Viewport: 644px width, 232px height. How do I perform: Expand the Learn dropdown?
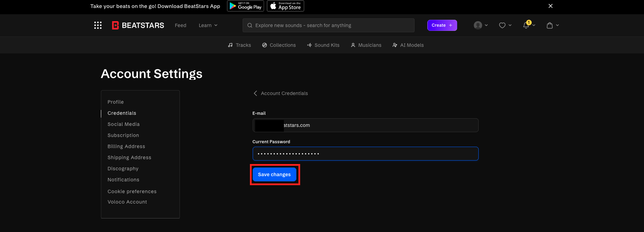(208, 25)
